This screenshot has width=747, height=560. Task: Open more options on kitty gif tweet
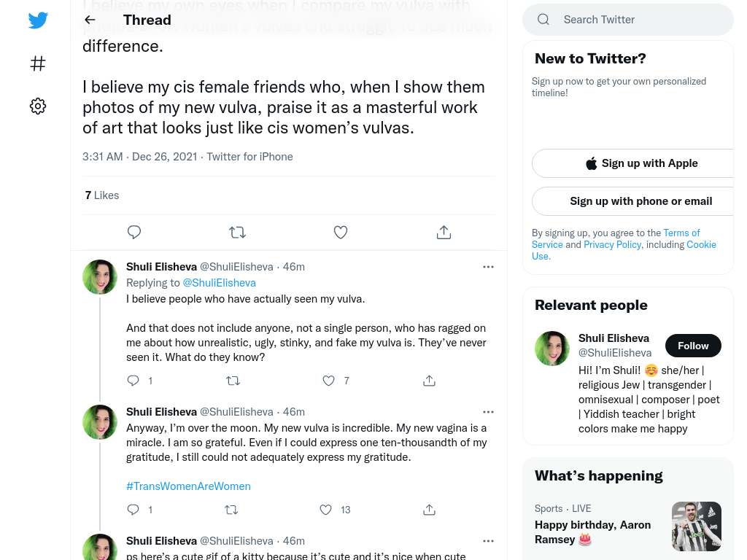[488, 541]
